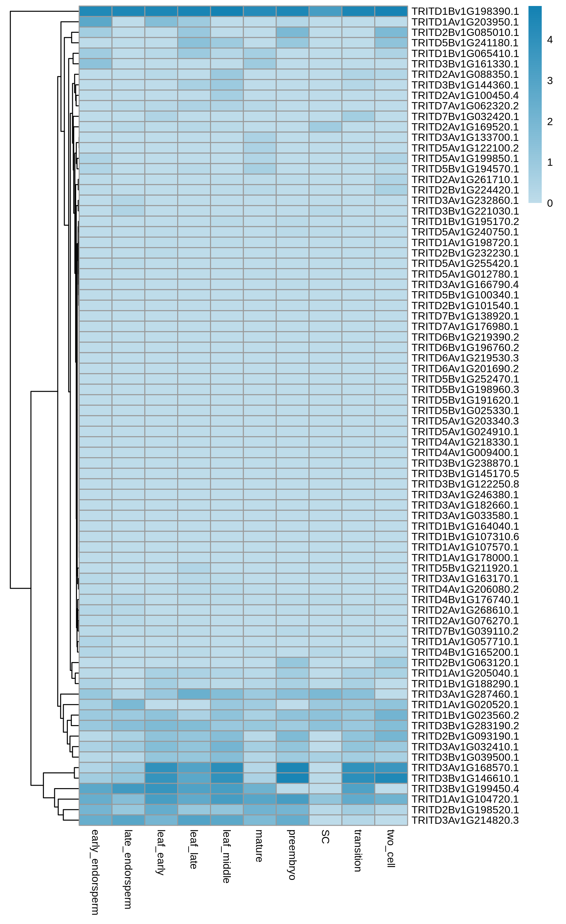Image resolution: width=566 pixels, height=924 pixels.
Task: Click row label TRITD3Bv1G161330.1
Action: (465, 64)
